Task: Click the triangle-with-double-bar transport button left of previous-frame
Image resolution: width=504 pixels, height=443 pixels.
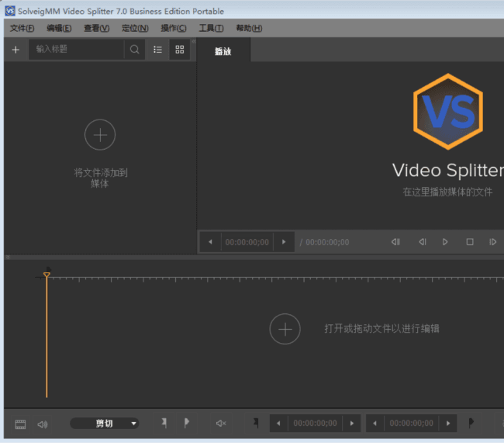Action: (395, 242)
